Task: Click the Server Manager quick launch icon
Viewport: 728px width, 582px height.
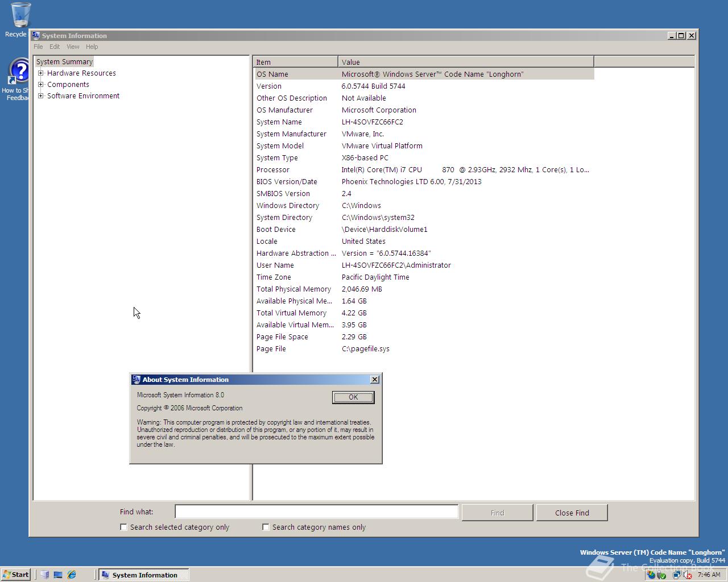Action: pyautogui.click(x=44, y=575)
